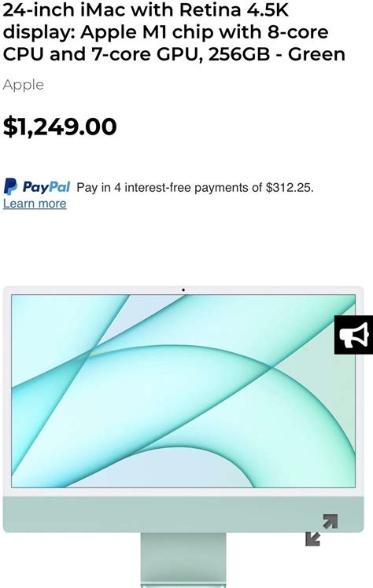Click the iMac wallpaper display area
This screenshot has height=588, width=373.
[x=183, y=391]
